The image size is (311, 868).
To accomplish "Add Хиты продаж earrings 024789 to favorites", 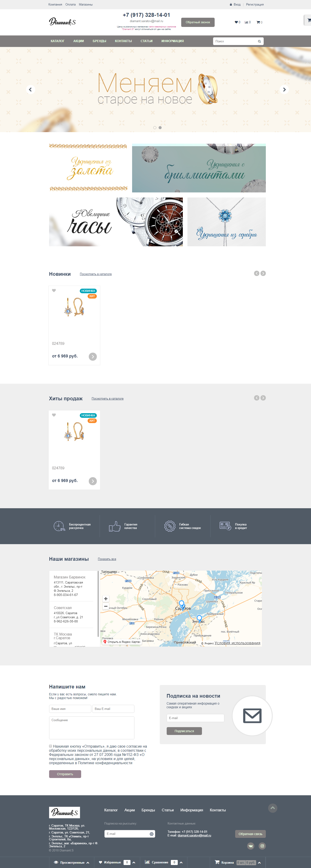I will (x=54, y=415).
